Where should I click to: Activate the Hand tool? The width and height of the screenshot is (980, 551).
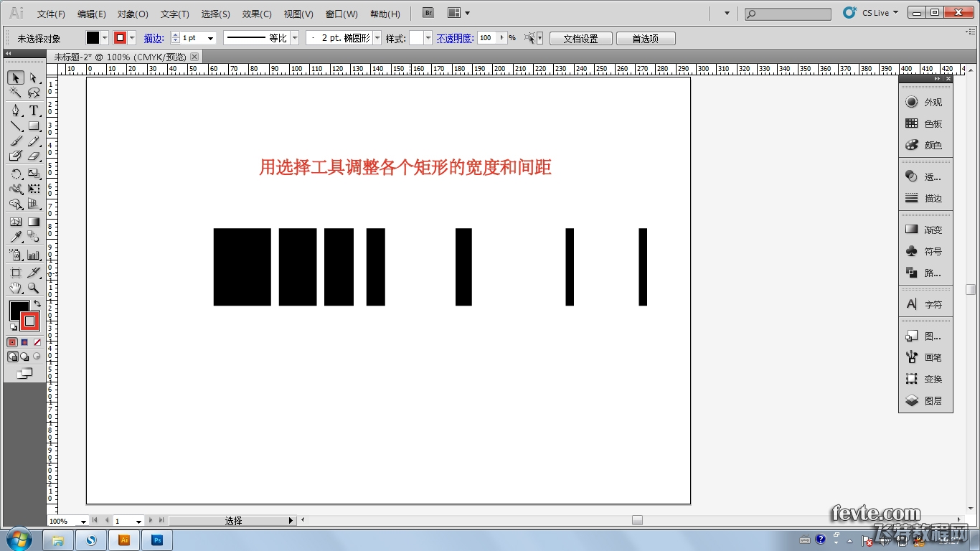(16, 288)
